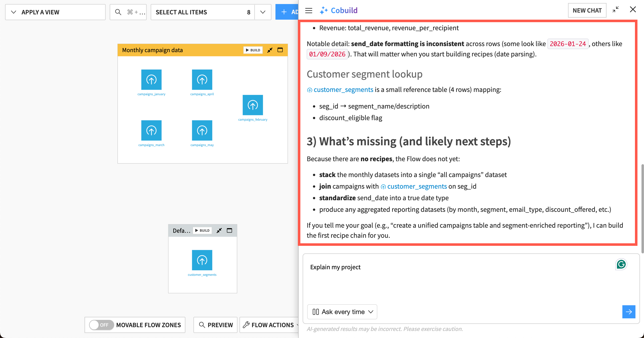Build the Default zone
644x338 pixels.
(x=202, y=230)
